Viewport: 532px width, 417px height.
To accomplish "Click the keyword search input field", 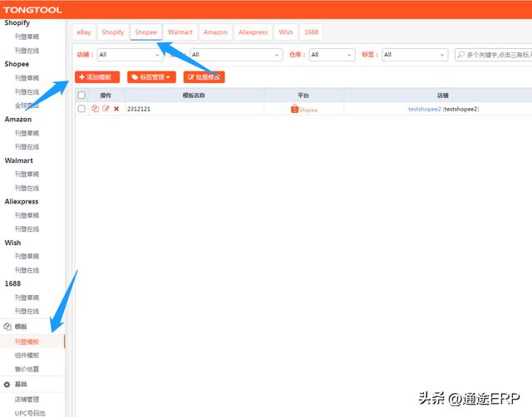I will pyautogui.click(x=494, y=55).
